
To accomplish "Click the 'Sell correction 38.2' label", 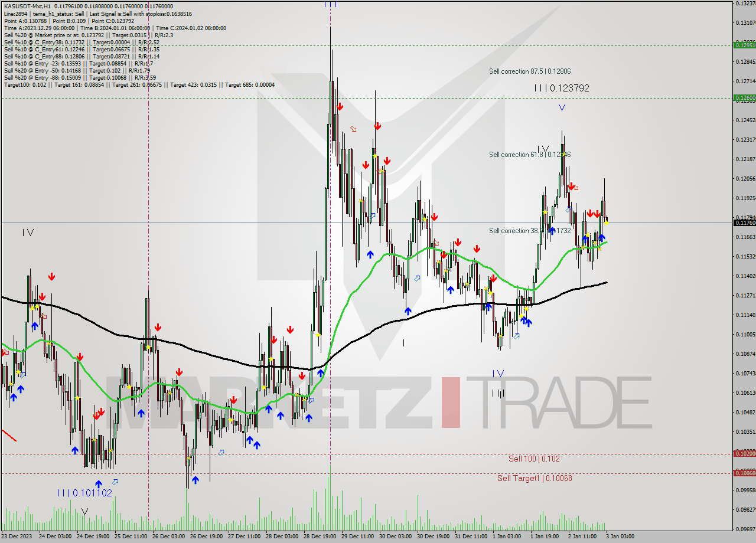I will click(x=530, y=231).
